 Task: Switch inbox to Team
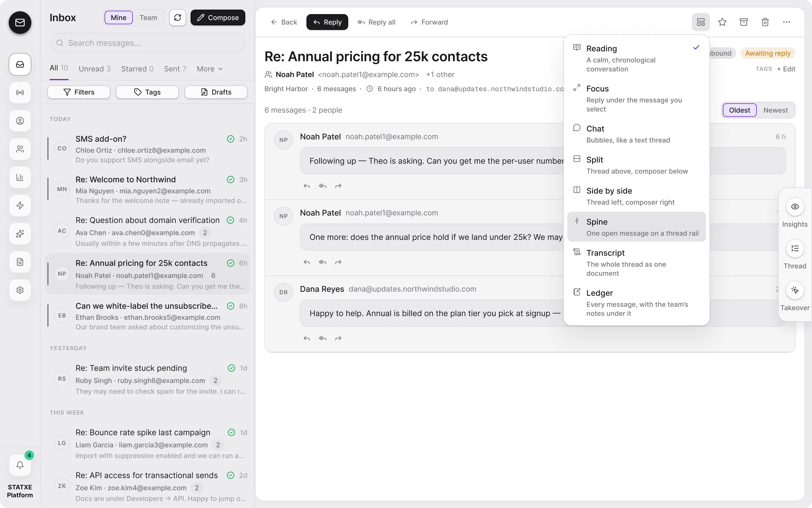click(x=148, y=17)
